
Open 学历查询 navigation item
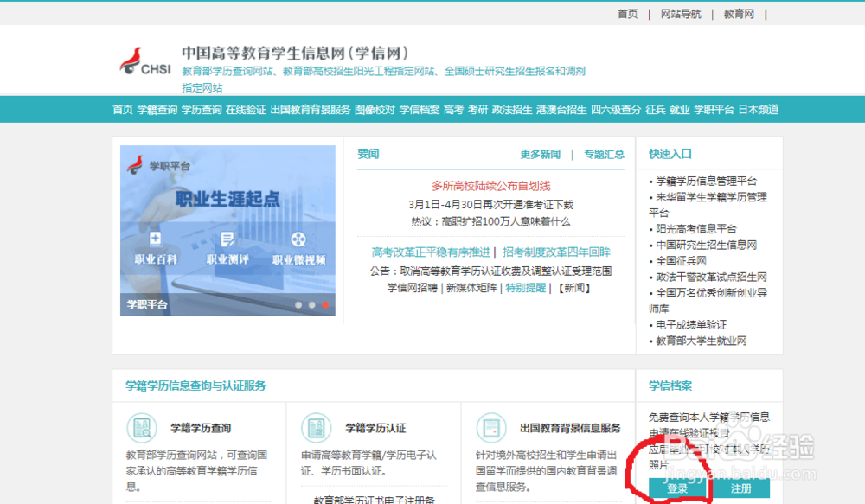202,110
